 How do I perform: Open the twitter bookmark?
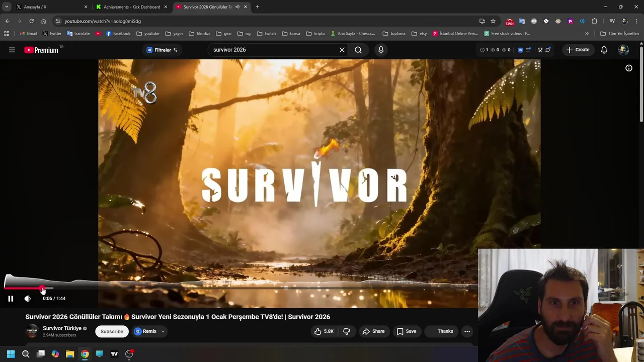coord(52,34)
